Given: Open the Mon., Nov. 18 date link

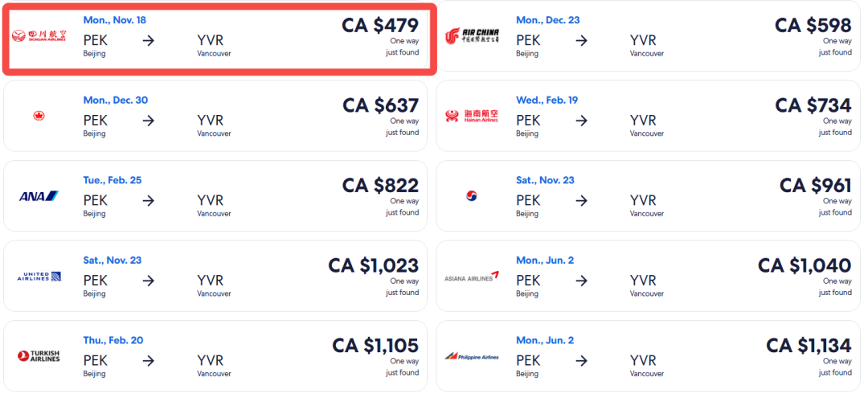Looking at the screenshot, I should click(x=115, y=20).
